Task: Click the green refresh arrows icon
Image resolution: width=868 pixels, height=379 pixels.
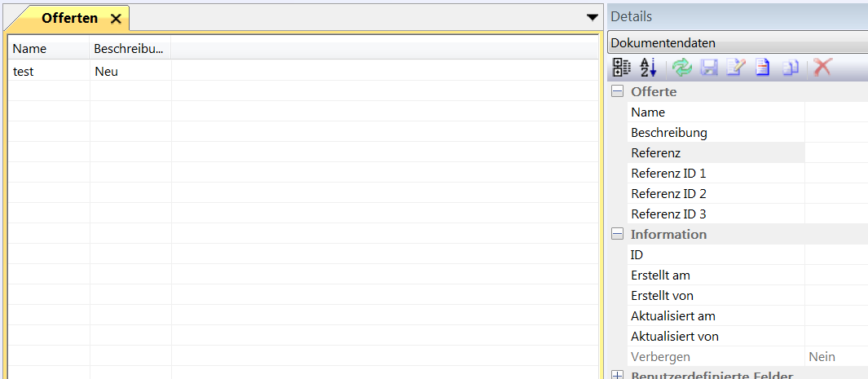Action: point(682,68)
